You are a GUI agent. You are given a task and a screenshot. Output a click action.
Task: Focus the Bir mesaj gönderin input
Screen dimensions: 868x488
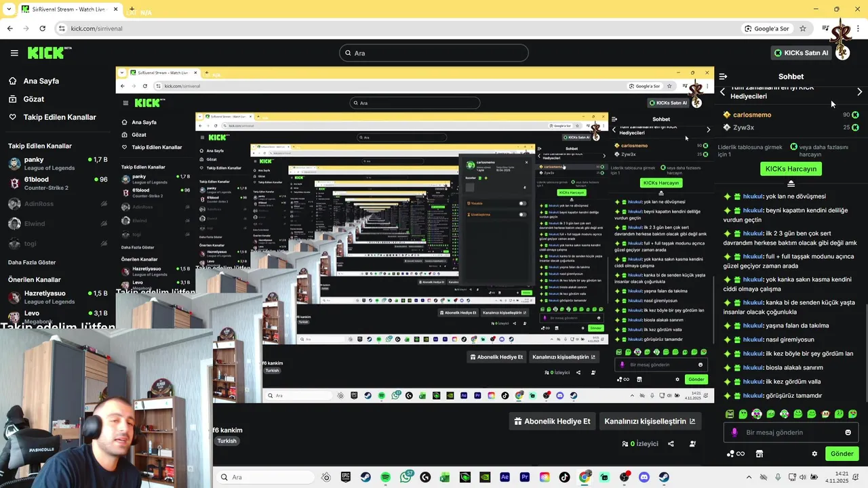[x=790, y=432]
